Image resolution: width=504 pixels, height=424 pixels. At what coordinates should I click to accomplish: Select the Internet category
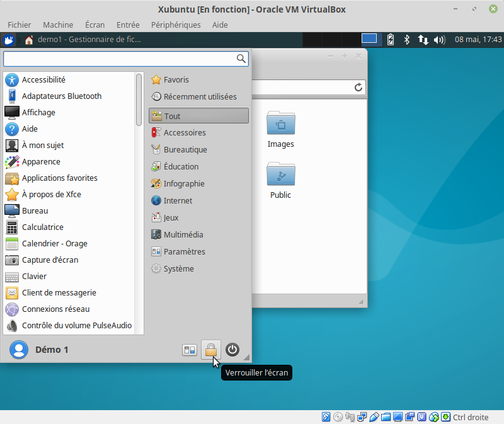click(178, 200)
